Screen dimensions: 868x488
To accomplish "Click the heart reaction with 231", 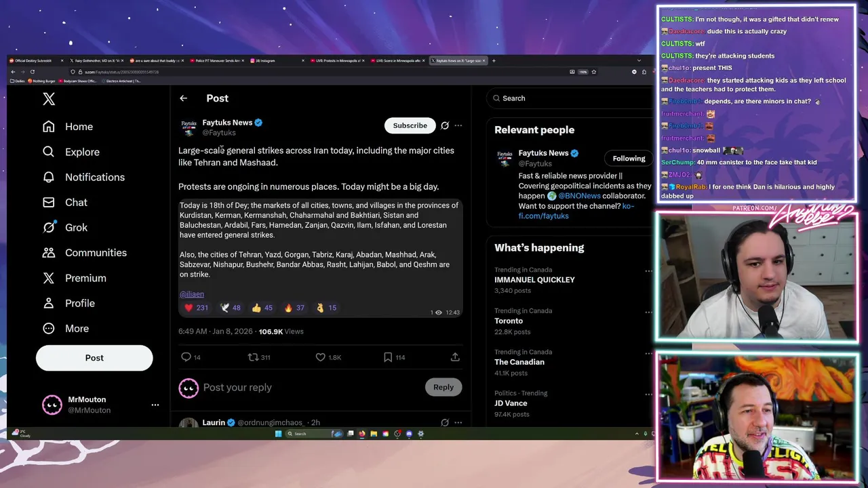I will pos(196,308).
